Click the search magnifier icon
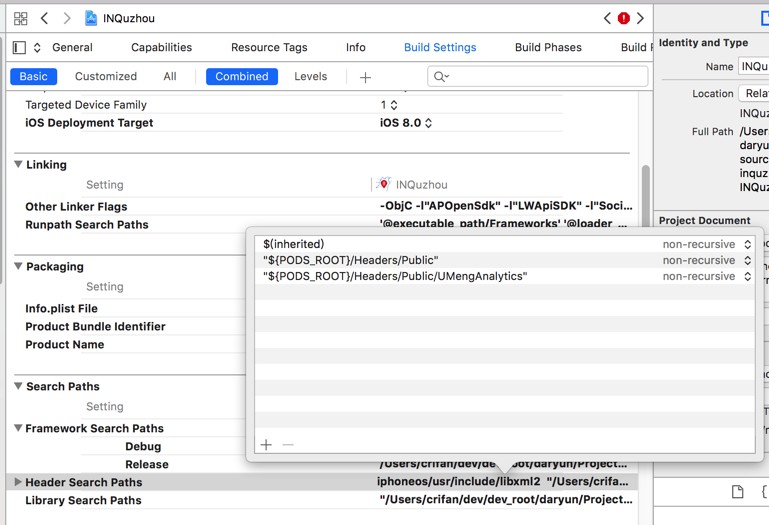 441,77
